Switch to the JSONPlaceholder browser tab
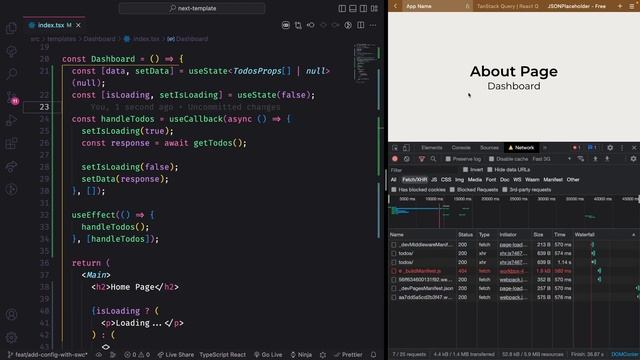The height and width of the screenshot is (360, 640). pos(576,6)
